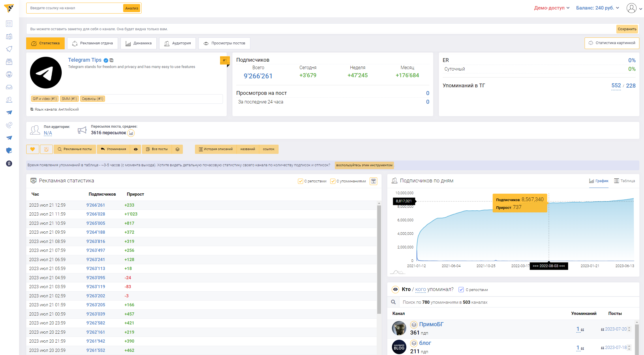This screenshot has width=644, height=355.
Task: Click the logo at top-left corner
Action: click(9, 8)
